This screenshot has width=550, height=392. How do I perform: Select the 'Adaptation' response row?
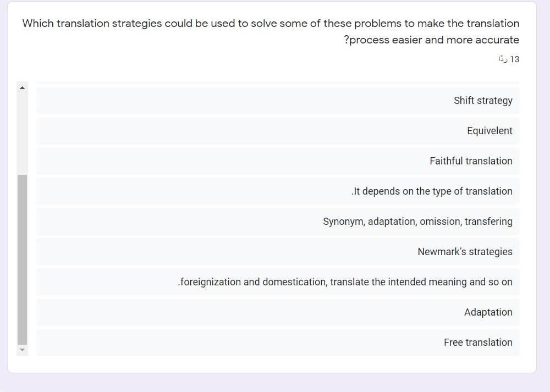pyautogui.click(x=278, y=312)
